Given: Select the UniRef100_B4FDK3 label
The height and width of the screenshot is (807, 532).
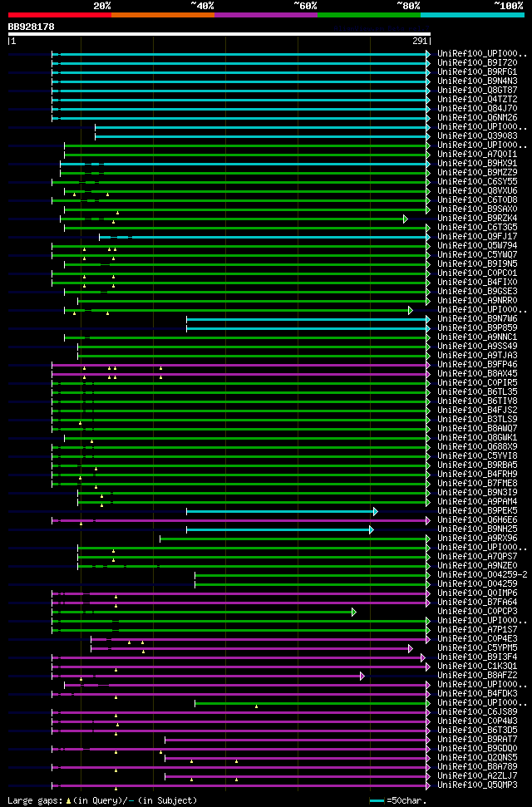Looking at the screenshot, I should click(477, 694).
